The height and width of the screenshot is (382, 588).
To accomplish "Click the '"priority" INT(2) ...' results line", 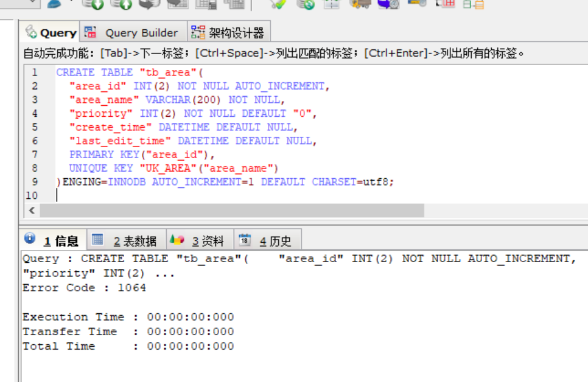I will click(x=98, y=273).
